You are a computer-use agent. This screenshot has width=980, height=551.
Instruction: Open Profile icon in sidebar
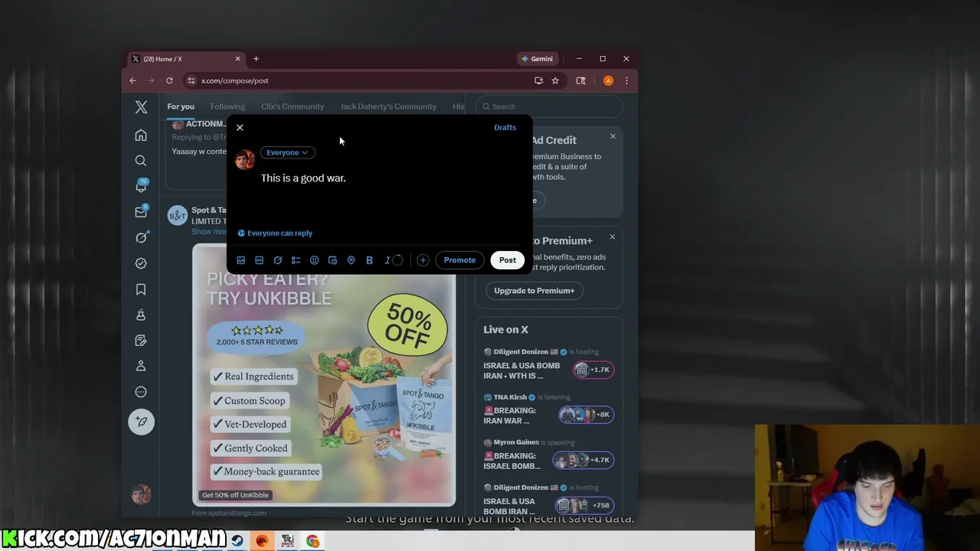click(x=141, y=366)
